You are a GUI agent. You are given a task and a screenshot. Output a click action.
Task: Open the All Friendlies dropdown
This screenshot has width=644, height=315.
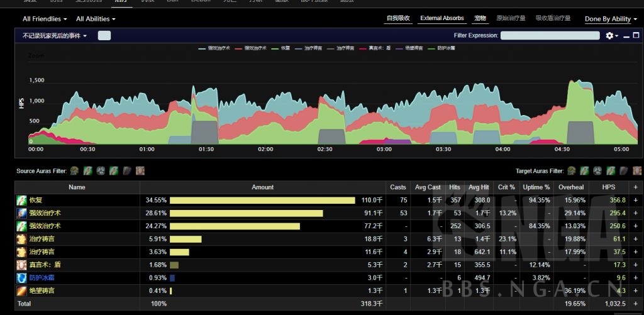click(45, 19)
